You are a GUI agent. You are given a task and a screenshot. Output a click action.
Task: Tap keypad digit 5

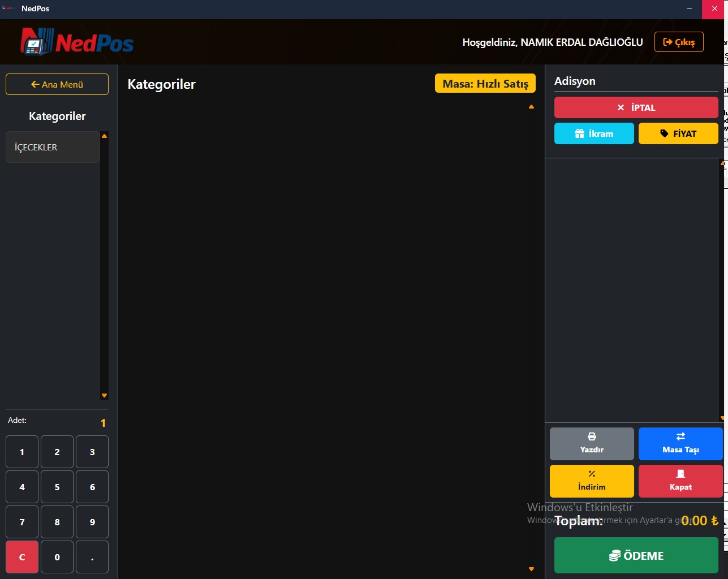(57, 487)
